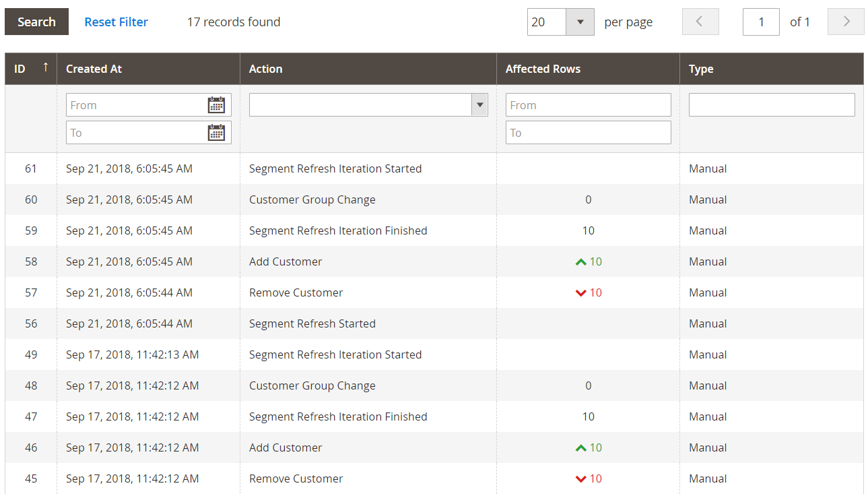The width and height of the screenshot is (868, 494).
Task: Click 'Segment Refresh Iteration Finished' in row 47
Action: [338, 416]
